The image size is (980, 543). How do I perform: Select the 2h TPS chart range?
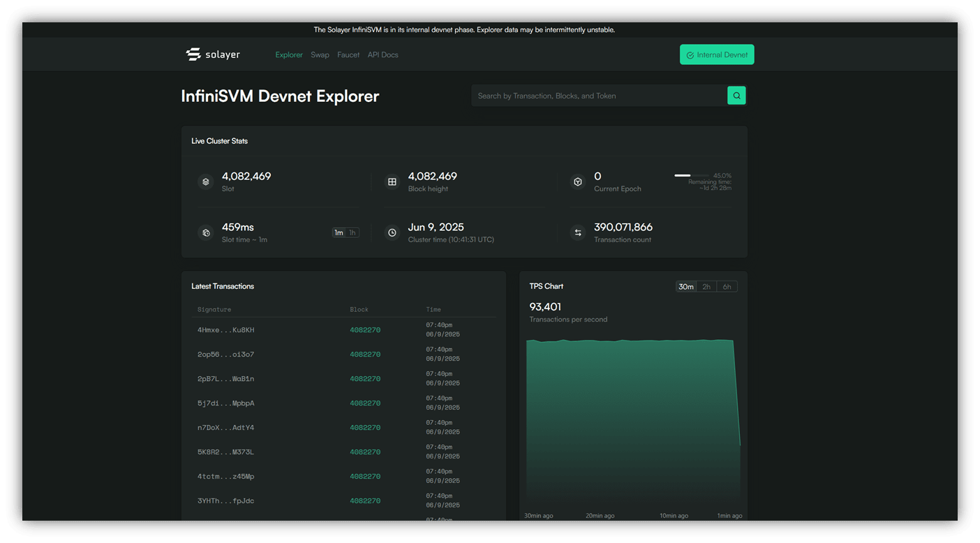click(706, 287)
